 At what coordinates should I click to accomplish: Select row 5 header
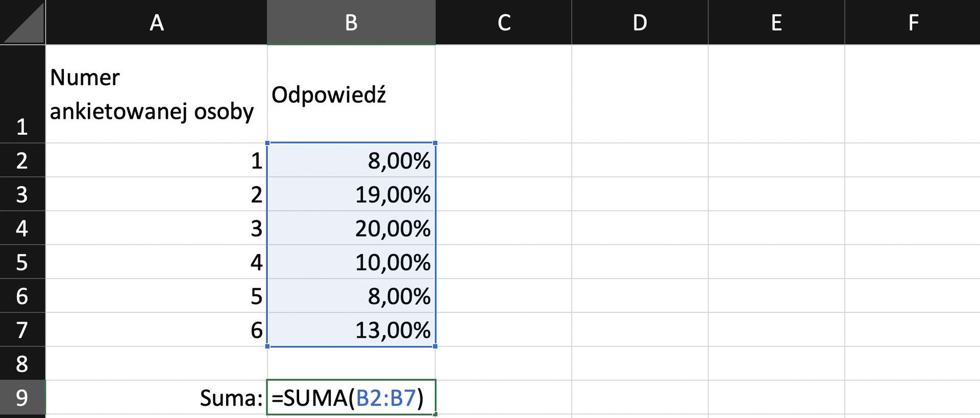point(22,262)
